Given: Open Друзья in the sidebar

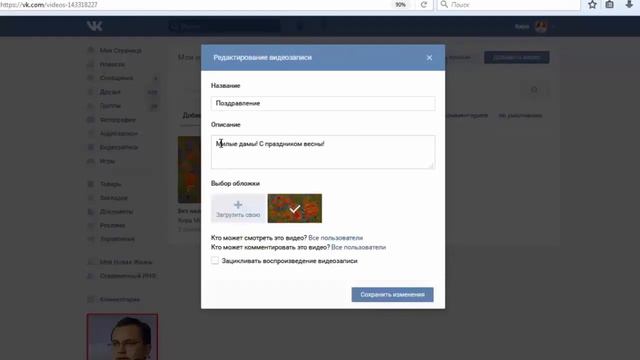Looking at the screenshot, I should pyautogui.click(x=110, y=92).
